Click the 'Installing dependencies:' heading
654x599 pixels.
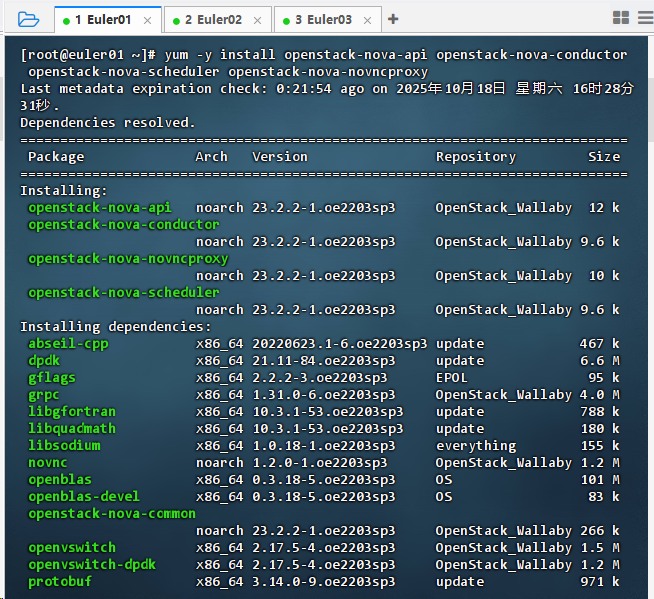(116, 327)
